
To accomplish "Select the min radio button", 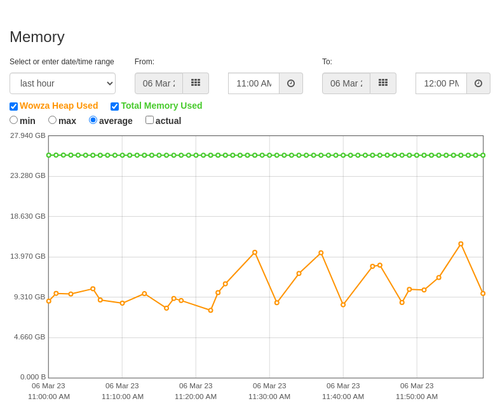I will pos(14,120).
